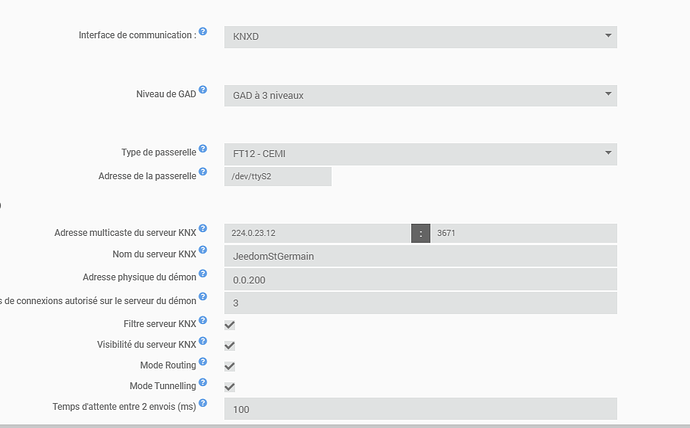Uncheck the Filtre serveur KNX checkbox
Image resolution: width=690 pixels, height=428 pixels.
click(x=230, y=325)
